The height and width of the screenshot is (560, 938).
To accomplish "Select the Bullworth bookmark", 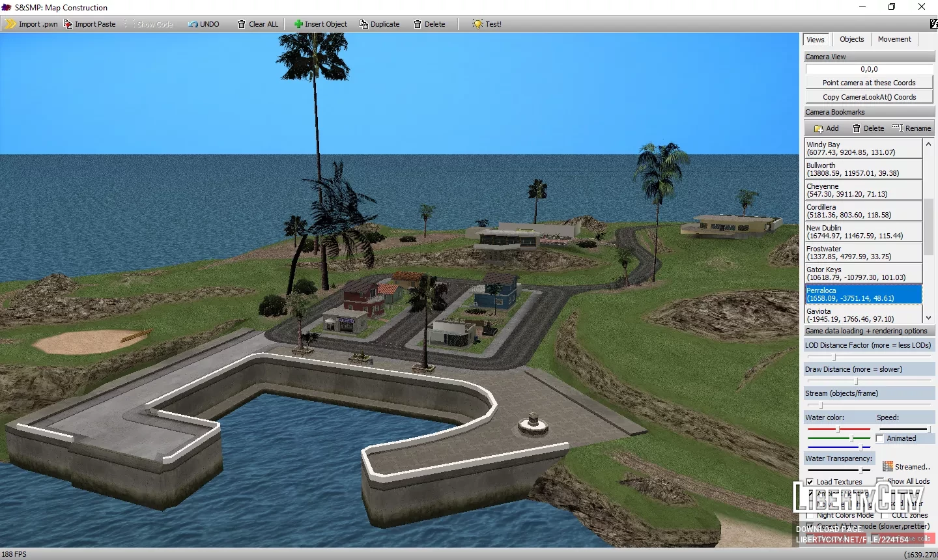I will (864, 169).
